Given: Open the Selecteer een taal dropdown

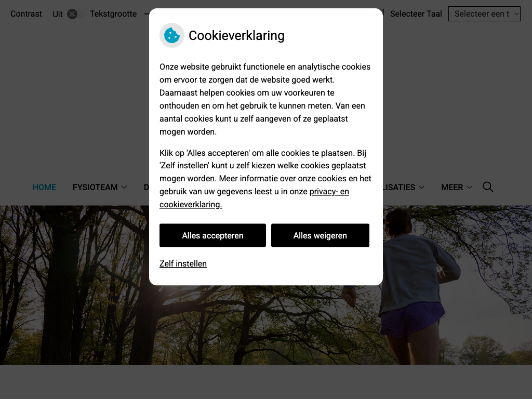Looking at the screenshot, I should pyautogui.click(x=484, y=14).
